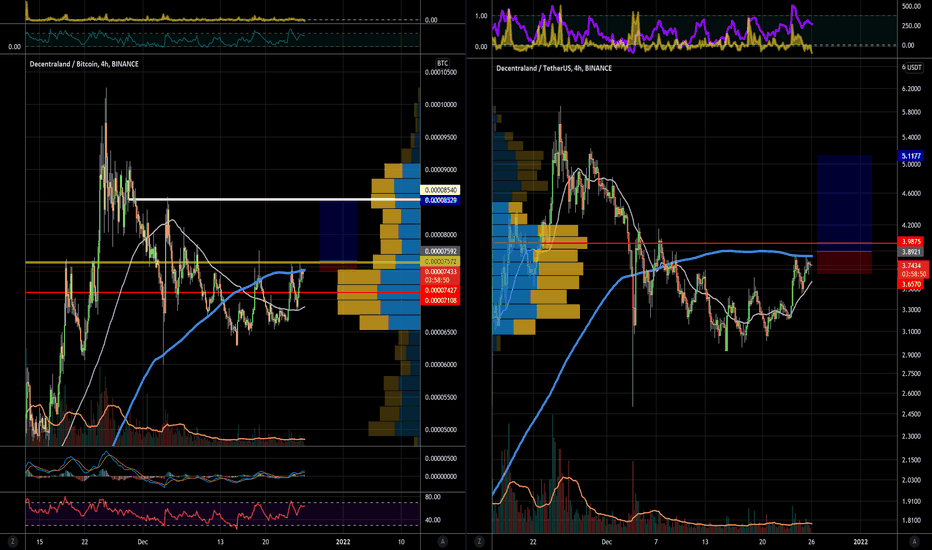Click the 250.00 indicator scale value

(911, 26)
